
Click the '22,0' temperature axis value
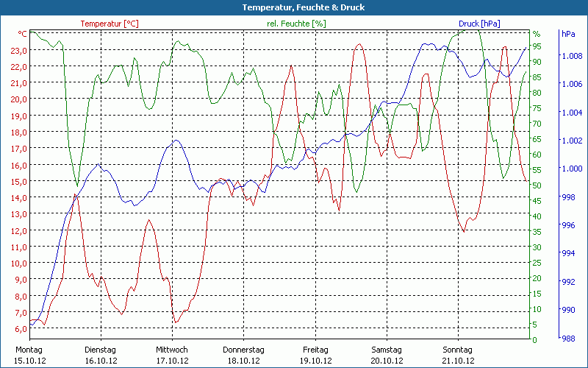(x=19, y=67)
